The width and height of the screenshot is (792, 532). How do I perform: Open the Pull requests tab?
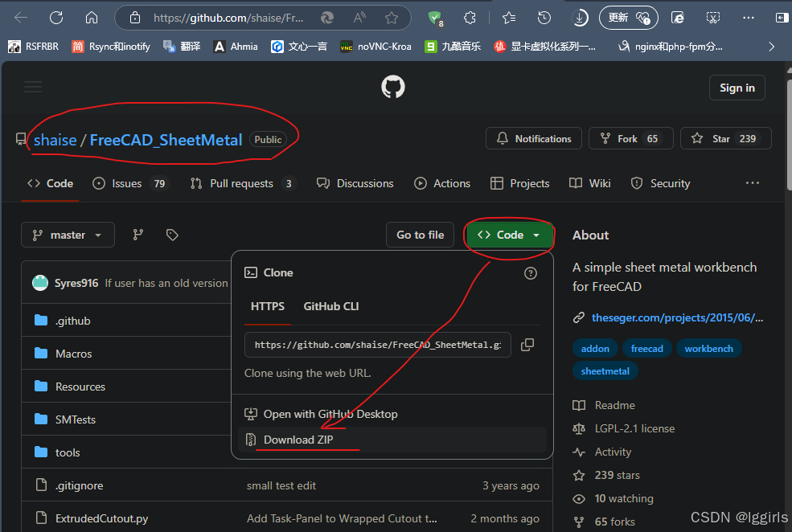tap(244, 183)
